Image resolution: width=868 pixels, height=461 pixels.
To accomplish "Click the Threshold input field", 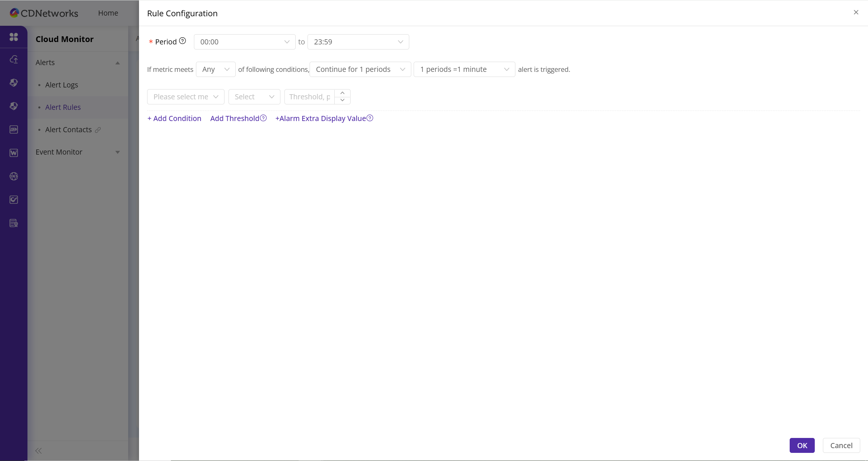I will coord(309,97).
